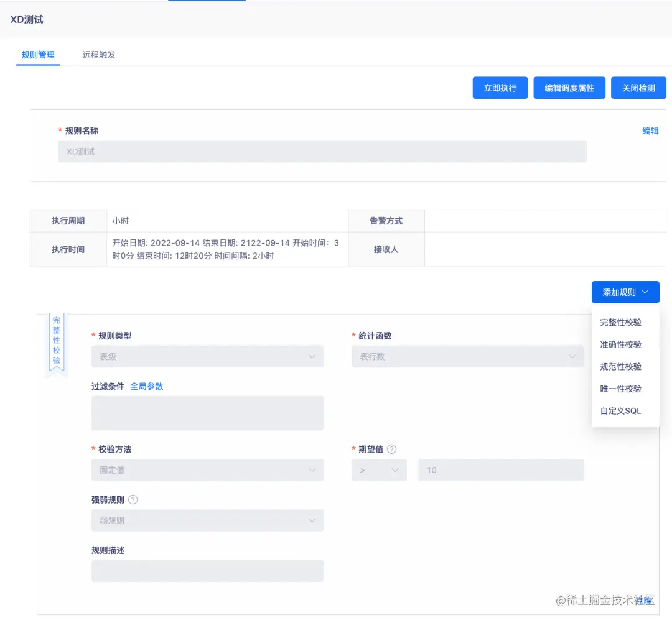Expand the 规则类型 dropdown showing 表级
This screenshot has width=672, height=623.
pos(207,356)
